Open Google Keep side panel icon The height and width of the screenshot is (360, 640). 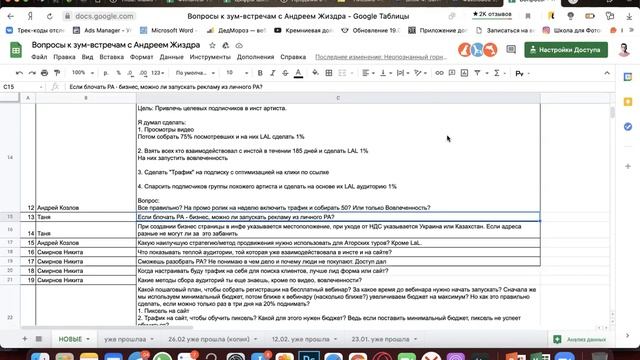click(x=628, y=102)
